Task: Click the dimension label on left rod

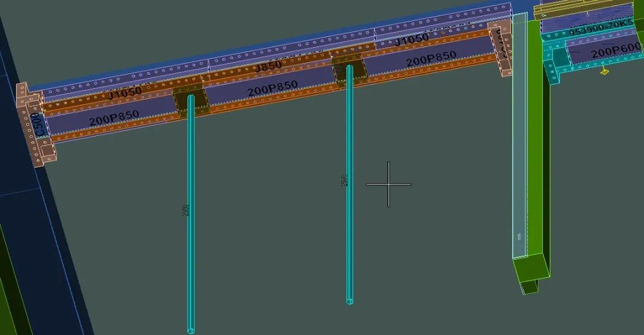Action: pos(185,210)
